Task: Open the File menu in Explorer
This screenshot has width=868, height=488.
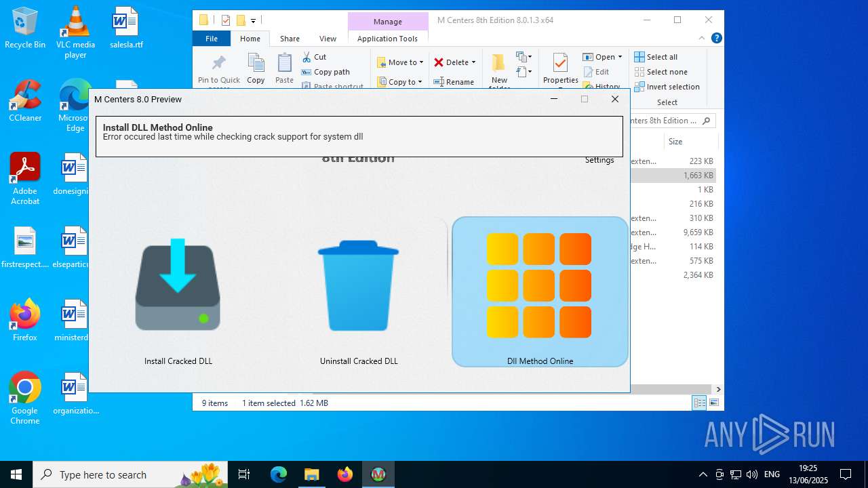Action: click(212, 39)
